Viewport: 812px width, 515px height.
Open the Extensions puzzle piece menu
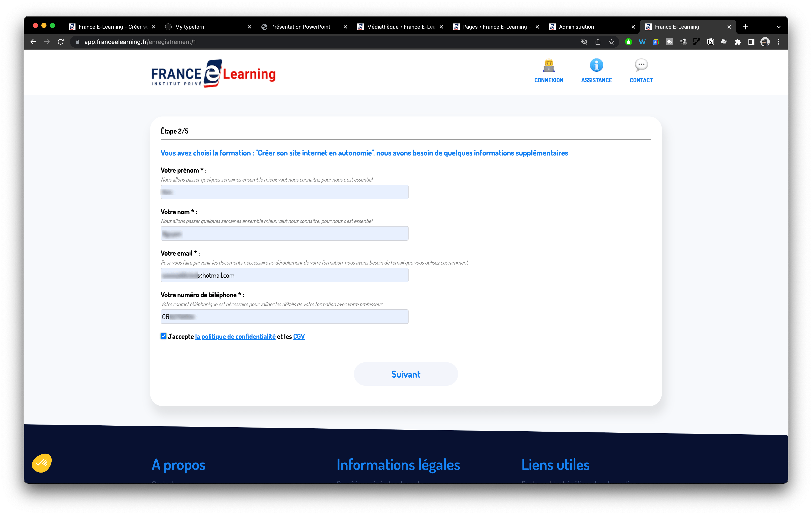click(x=738, y=42)
